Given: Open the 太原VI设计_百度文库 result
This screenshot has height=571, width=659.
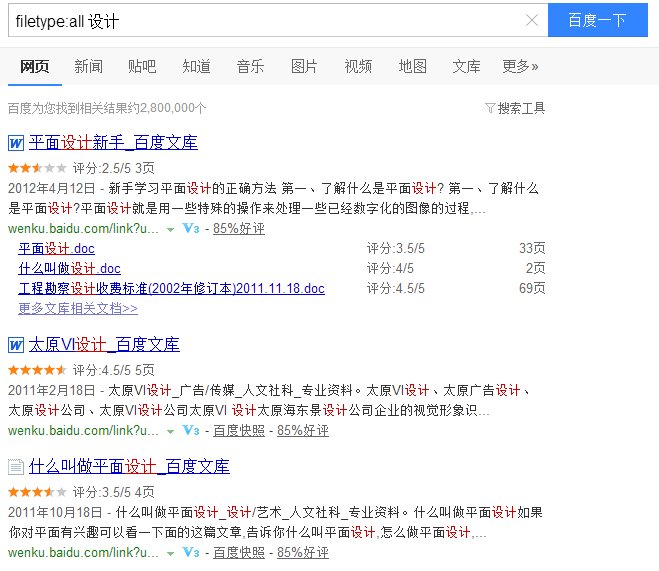Looking at the screenshot, I should [104, 345].
